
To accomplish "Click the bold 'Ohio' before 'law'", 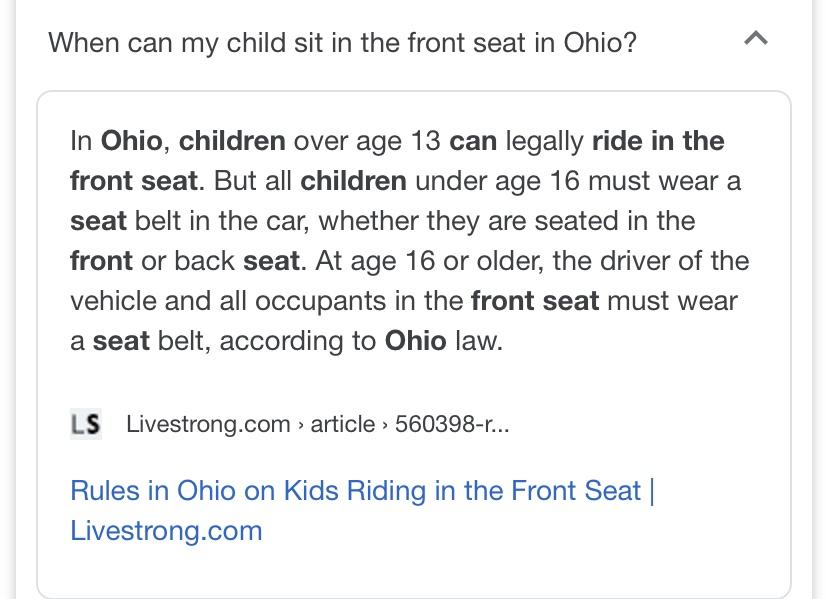I will pos(416,341).
